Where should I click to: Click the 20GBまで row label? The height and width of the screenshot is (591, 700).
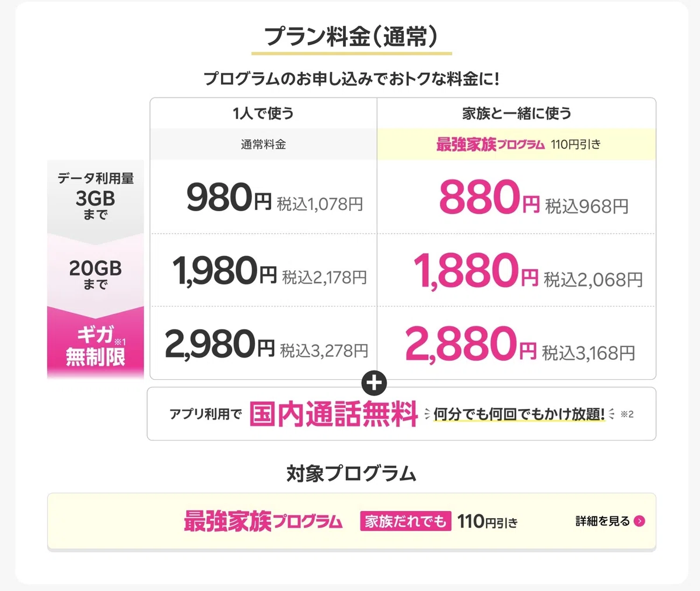96,274
